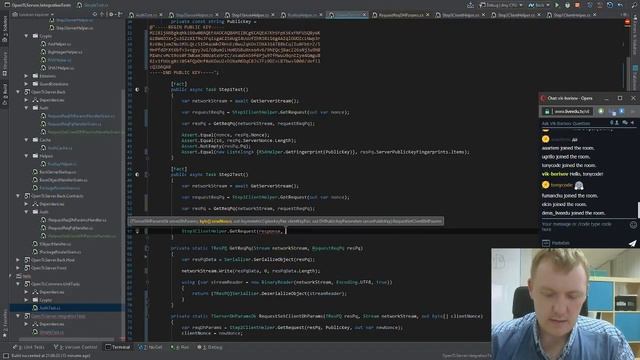Click the locate-file icon in explorer header

(95, 14)
